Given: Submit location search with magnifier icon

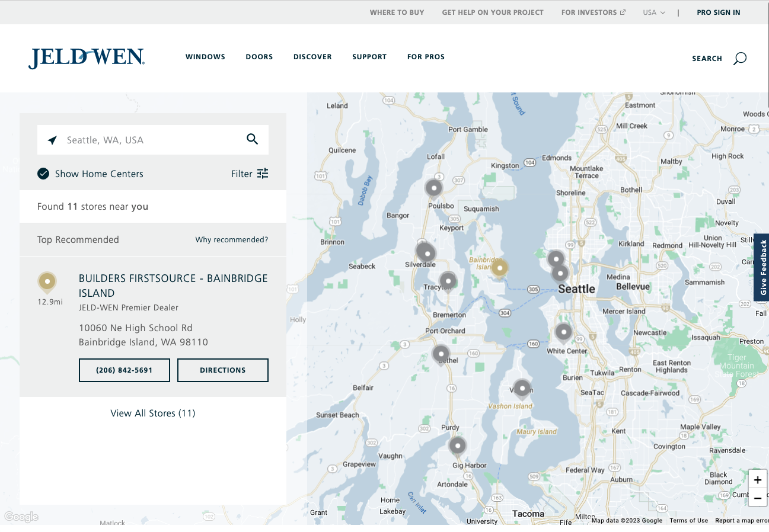Looking at the screenshot, I should pyautogui.click(x=253, y=139).
